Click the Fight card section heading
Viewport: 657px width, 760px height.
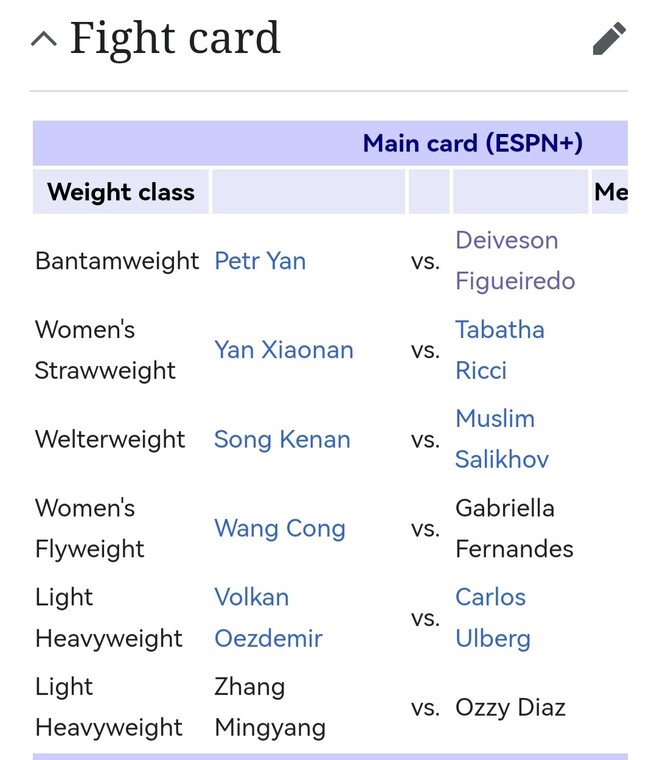tap(175, 38)
